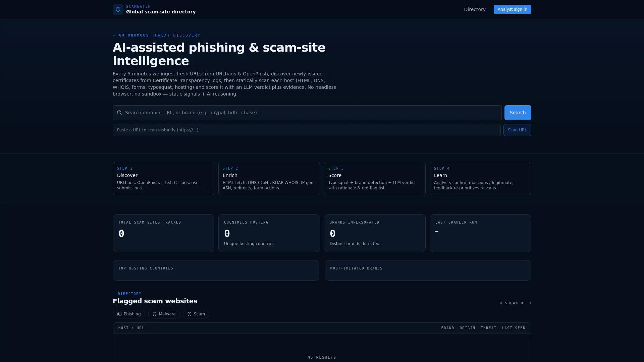Click the Phishing filter icon
This screenshot has width=644, height=362.
(119, 314)
